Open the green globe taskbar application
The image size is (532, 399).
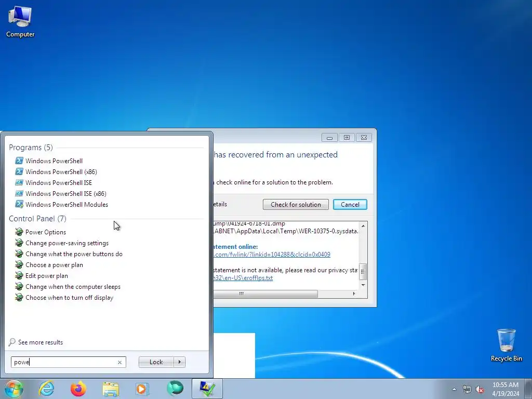(175, 389)
